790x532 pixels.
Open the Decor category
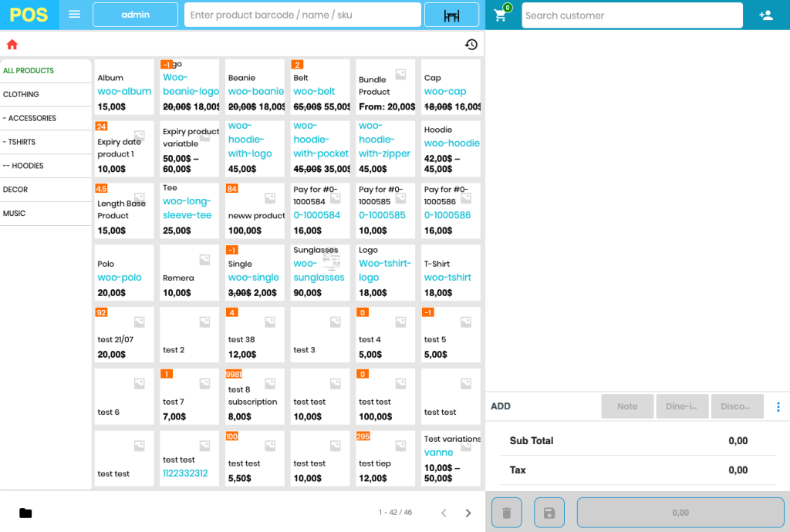tap(46, 189)
